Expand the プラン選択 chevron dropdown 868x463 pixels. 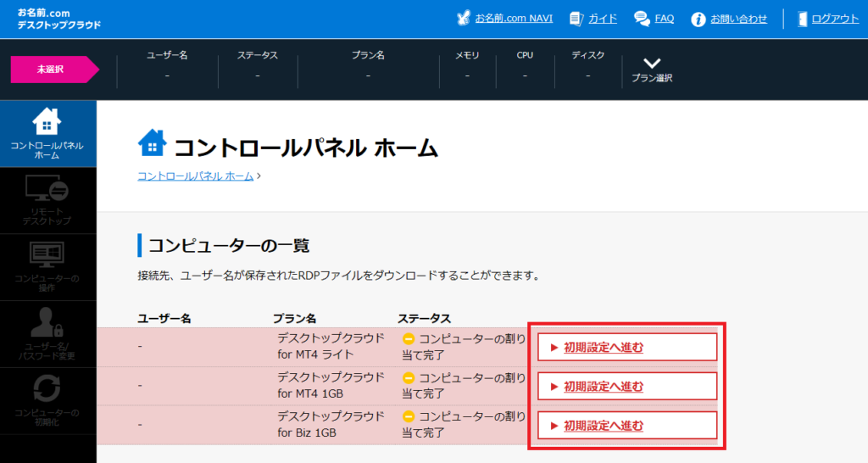coord(652,64)
